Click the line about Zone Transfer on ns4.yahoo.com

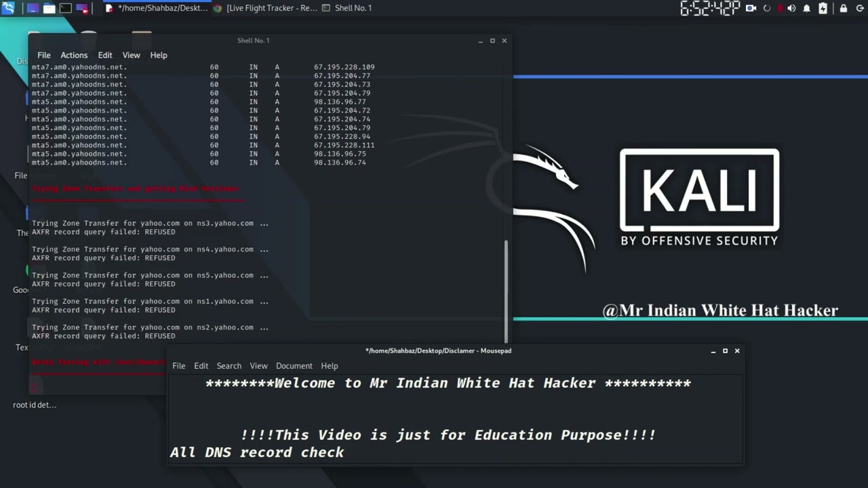(150, 249)
